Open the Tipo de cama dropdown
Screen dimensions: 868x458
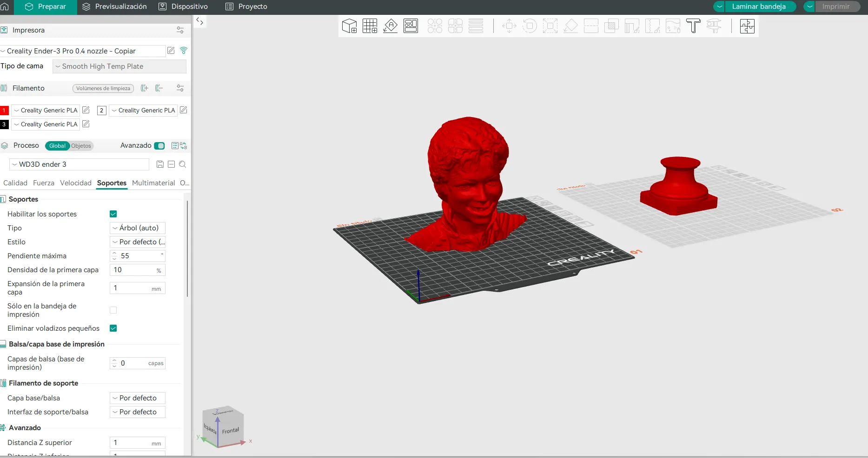(x=119, y=66)
